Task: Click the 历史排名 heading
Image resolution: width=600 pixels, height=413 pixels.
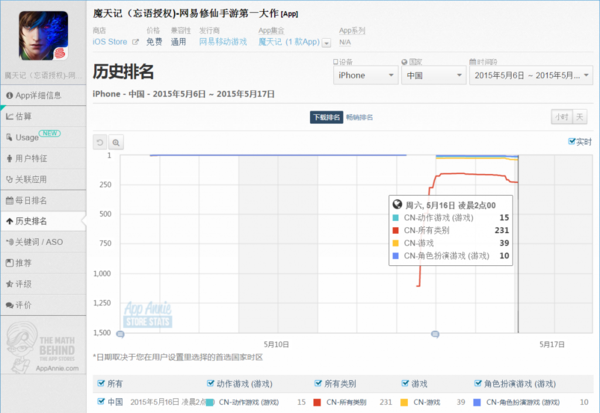Action: click(x=123, y=72)
